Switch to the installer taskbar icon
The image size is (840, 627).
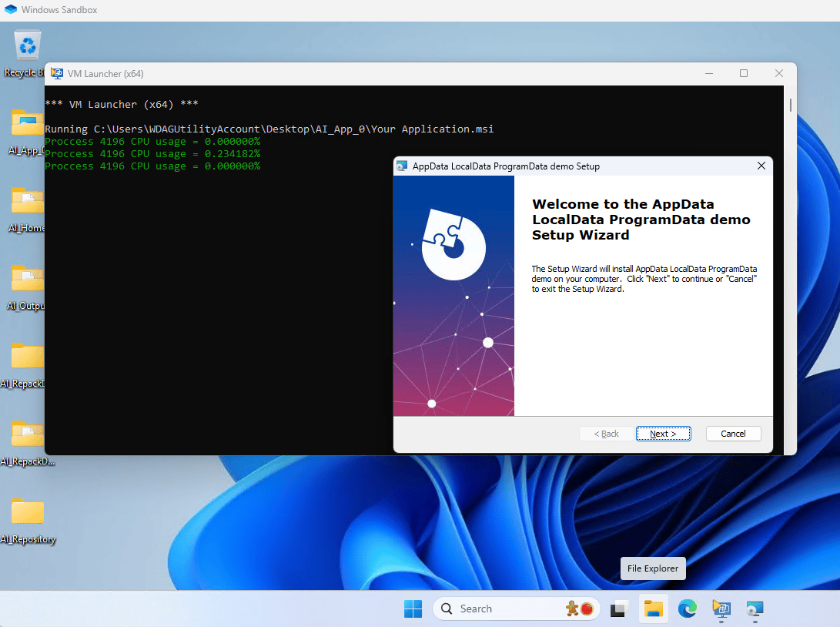755,609
